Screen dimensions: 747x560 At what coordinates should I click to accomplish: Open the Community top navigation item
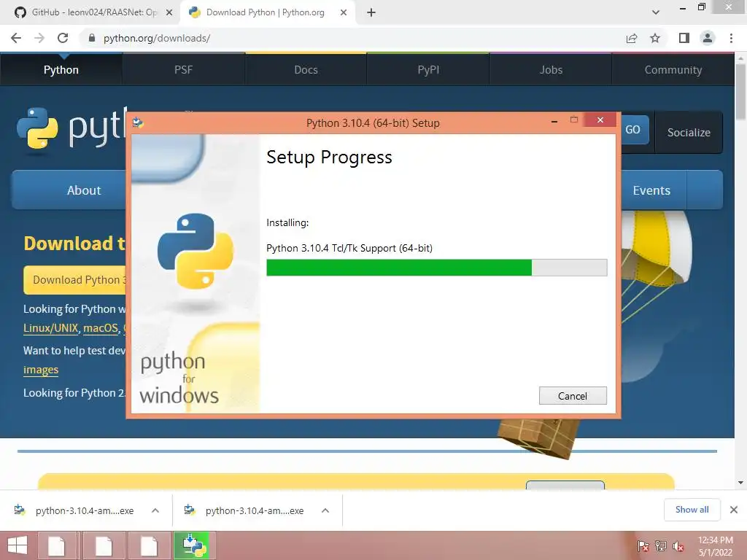coord(673,70)
